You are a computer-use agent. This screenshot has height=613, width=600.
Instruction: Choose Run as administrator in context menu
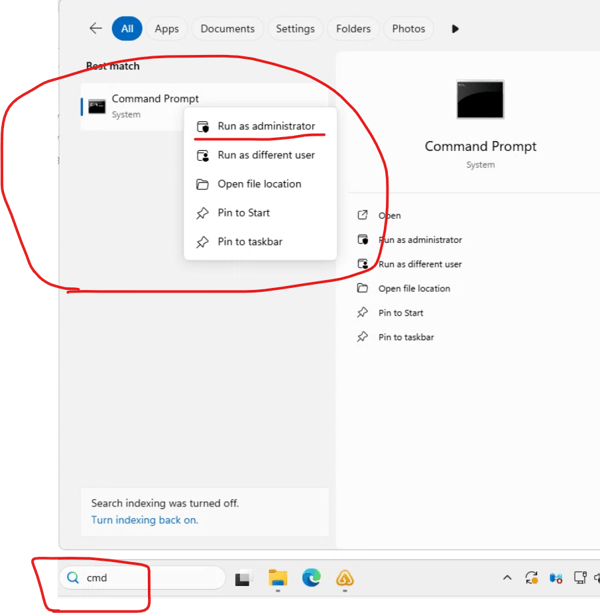[266, 126]
